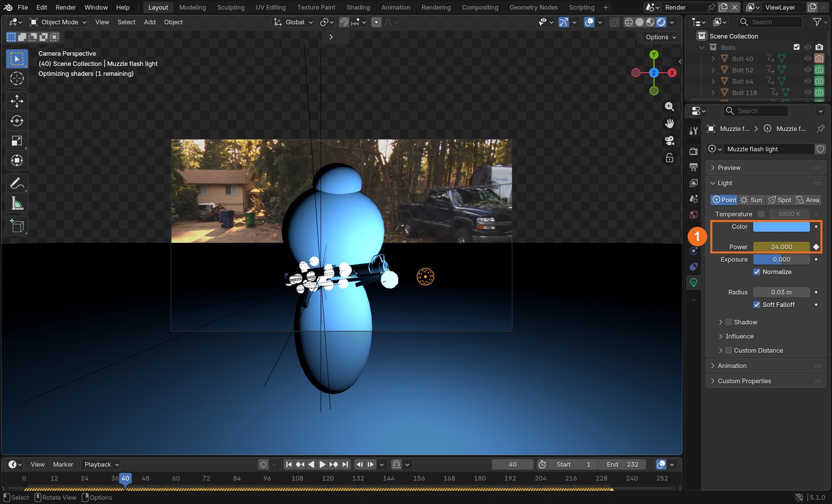Image resolution: width=832 pixels, height=504 pixels.
Task: Open the Playback dropdown in timeline
Action: click(101, 465)
